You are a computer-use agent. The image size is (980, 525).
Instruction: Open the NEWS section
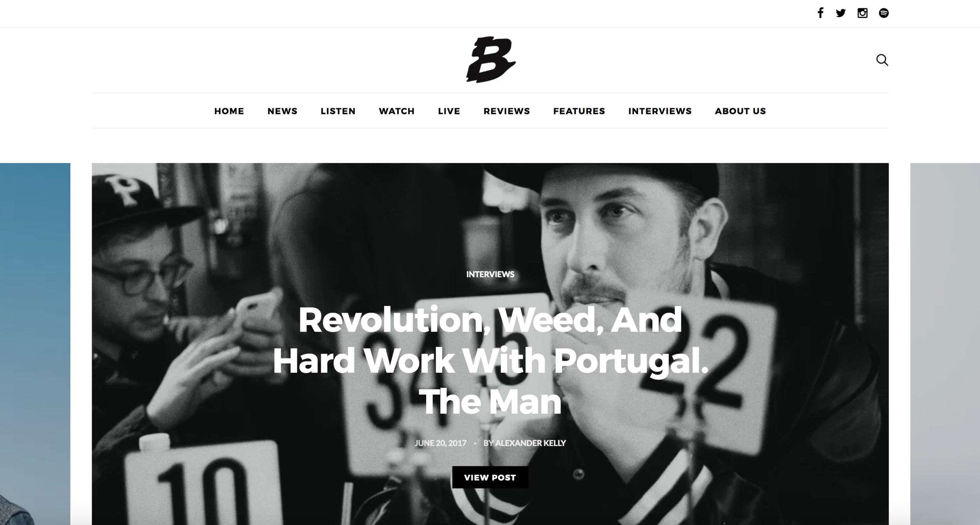(x=282, y=111)
